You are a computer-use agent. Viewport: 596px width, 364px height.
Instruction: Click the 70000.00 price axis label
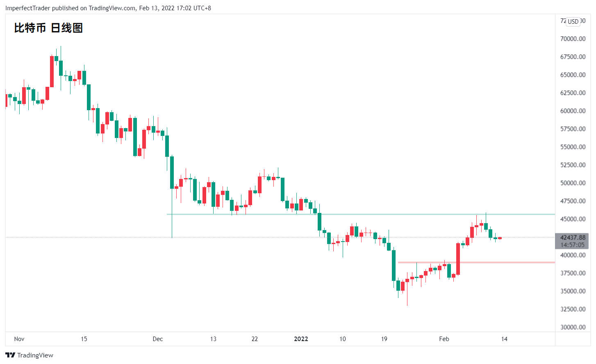click(573, 39)
